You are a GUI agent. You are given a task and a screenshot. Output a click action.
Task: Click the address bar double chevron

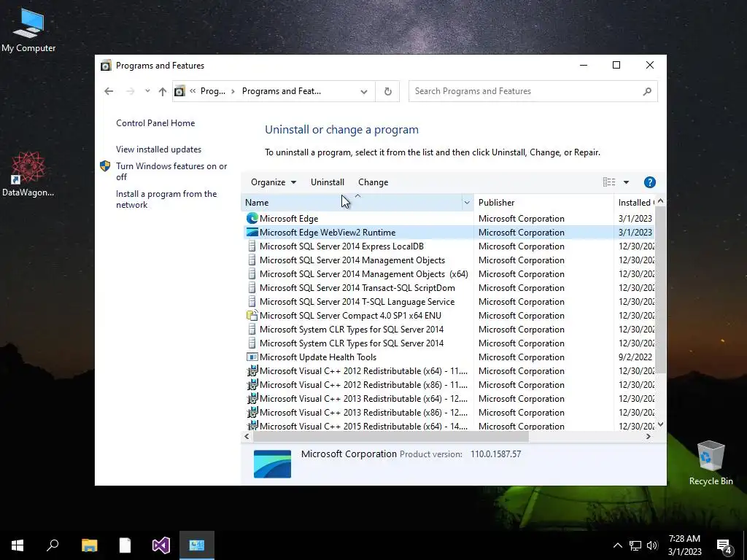tap(193, 91)
